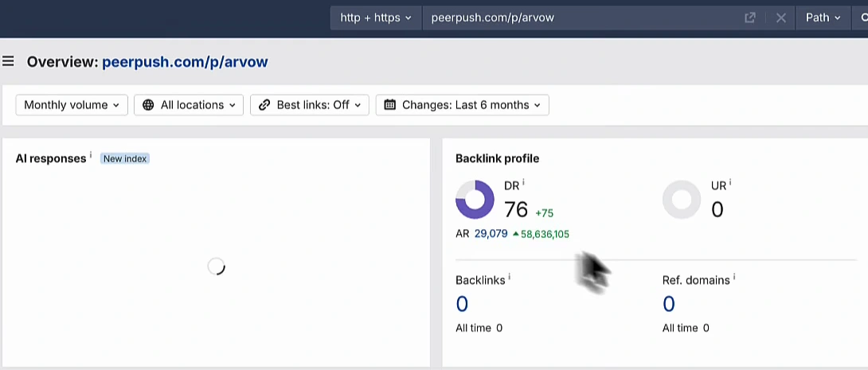
Task: Show info tooltip next to Backlinks
Action: point(509,276)
